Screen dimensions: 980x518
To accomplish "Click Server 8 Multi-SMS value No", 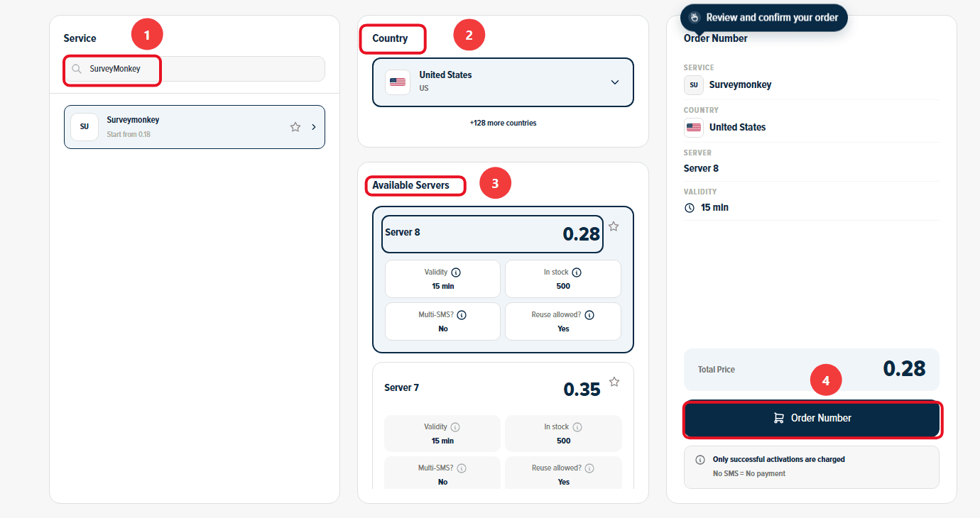I will tap(443, 329).
